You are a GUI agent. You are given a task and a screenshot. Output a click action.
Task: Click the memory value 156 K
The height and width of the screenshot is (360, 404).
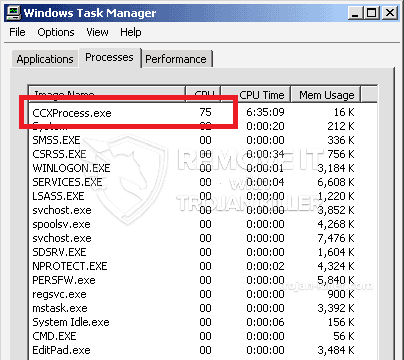[x=341, y=322]
